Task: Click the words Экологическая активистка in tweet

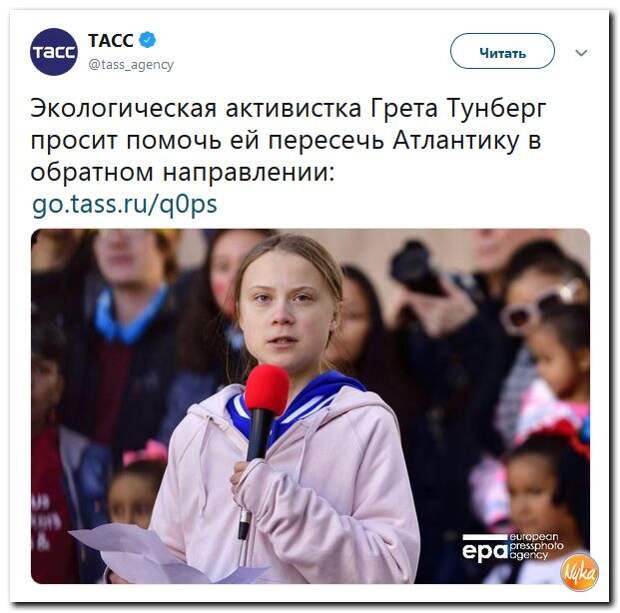Action: (x=196, y=108)
